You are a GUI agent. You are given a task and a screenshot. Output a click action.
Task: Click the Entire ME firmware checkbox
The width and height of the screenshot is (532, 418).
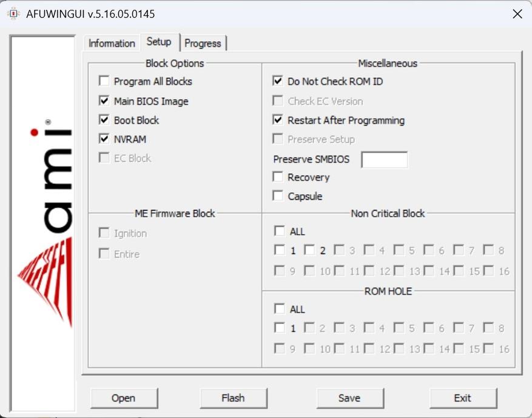coord(104,254)
